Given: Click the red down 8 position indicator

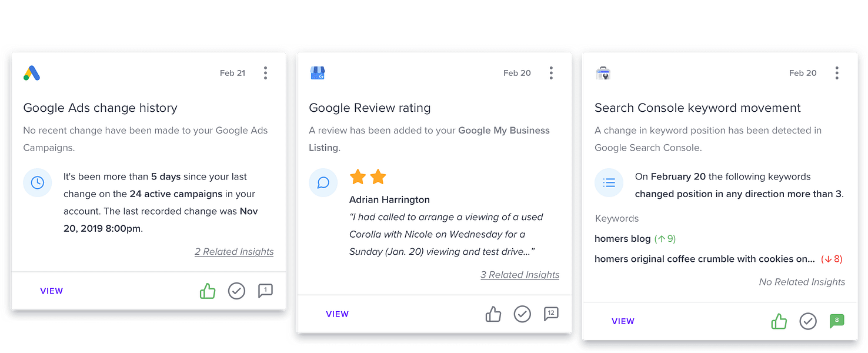Looking at the screenshot, I should click(832, 259).
